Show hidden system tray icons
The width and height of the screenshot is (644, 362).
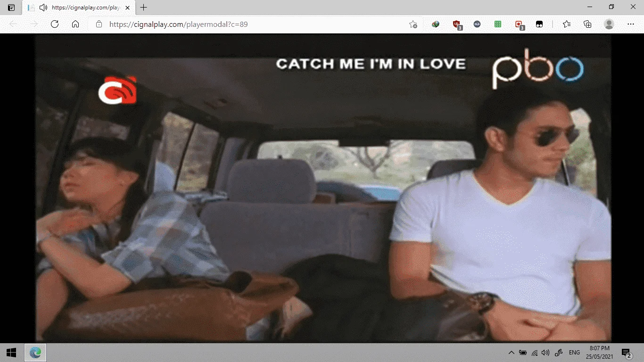click(x=512, y=353)
